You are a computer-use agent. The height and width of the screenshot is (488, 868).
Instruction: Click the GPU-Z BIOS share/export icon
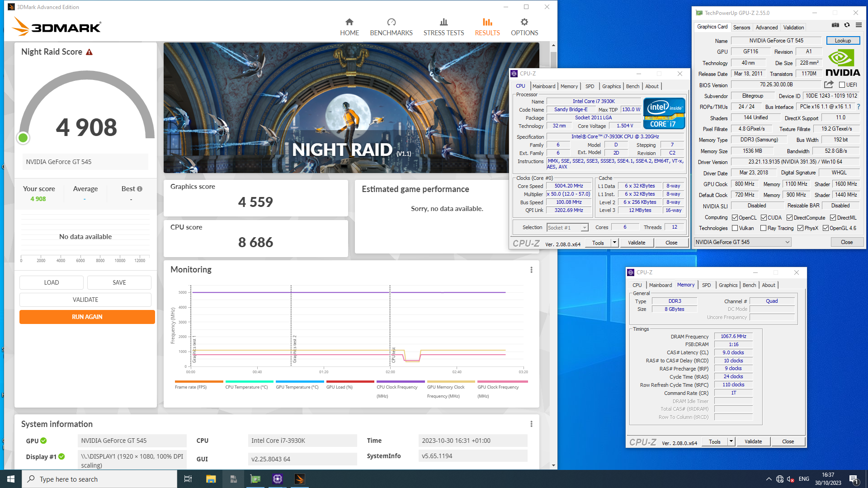(829, 84)
